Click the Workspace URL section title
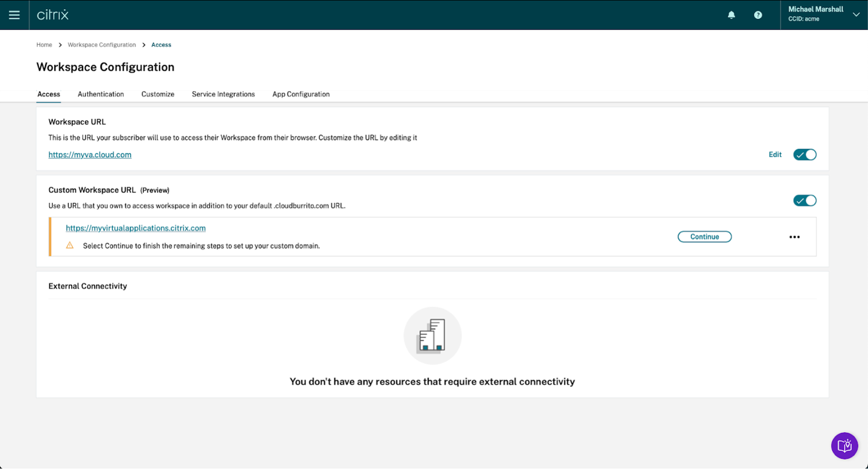 [77, 122]
